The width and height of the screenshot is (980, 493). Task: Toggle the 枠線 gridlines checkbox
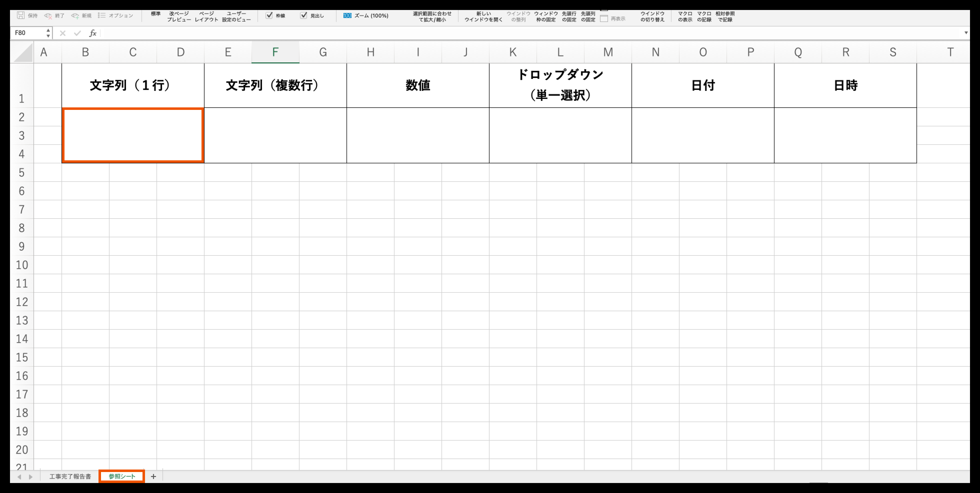point(269,15)
